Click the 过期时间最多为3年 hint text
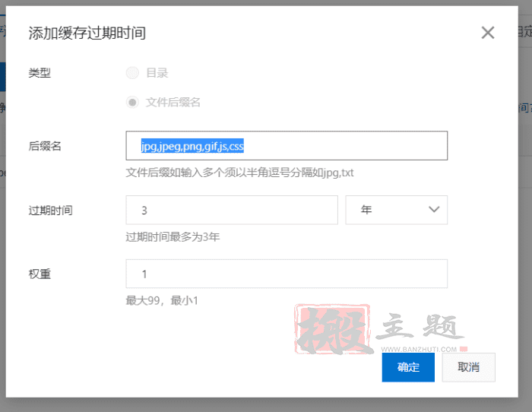This screenshot has height=412, width=532. pyautogui.click(x=173, y=236)
